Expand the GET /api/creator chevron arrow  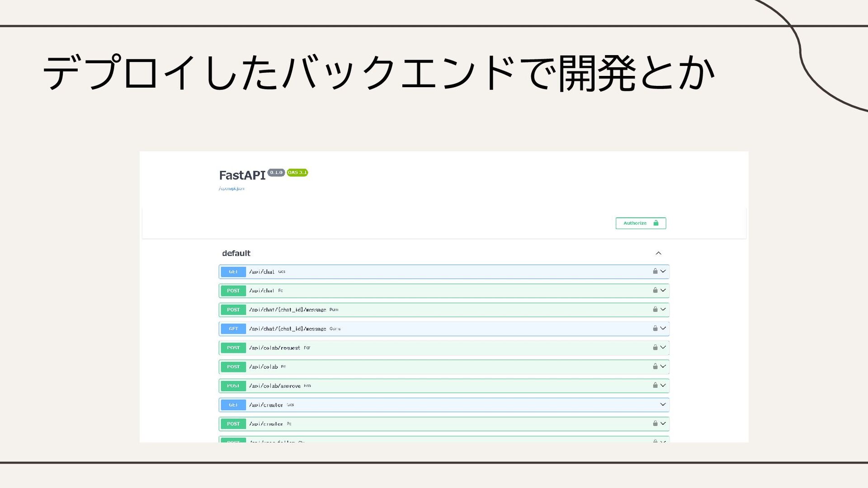tap(663, 404)
